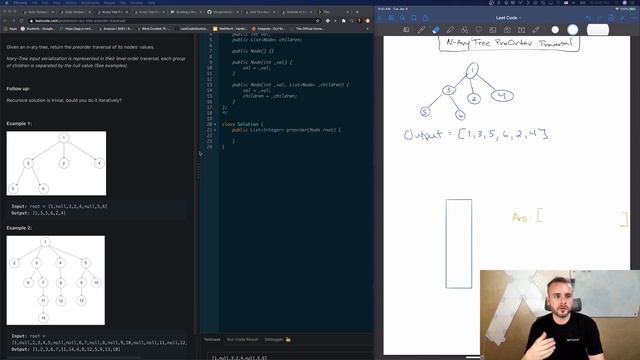Open the Apps bookmarks shortcut
This screenshot has width=640, height=360.
[x=10, y=29]
